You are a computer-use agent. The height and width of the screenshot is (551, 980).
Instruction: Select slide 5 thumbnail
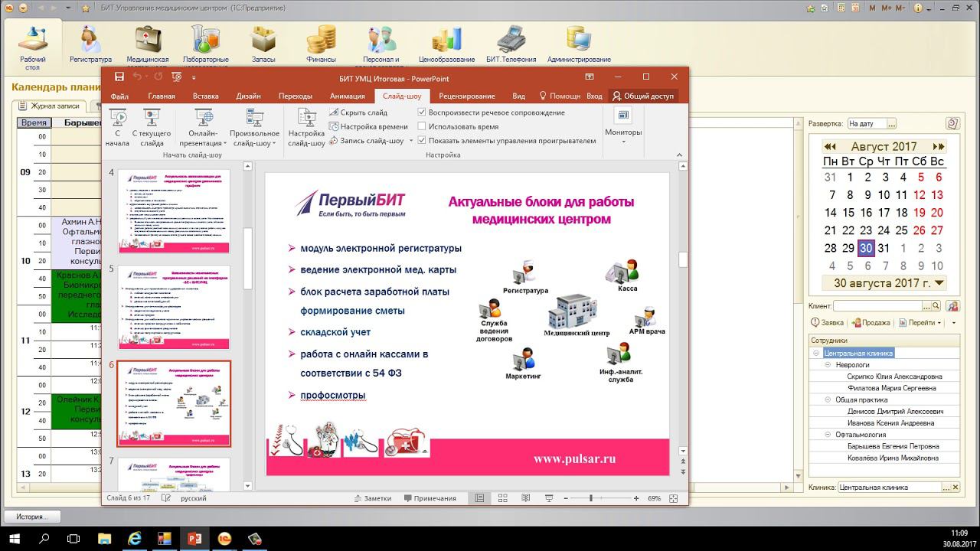click(x=174, y=307)
